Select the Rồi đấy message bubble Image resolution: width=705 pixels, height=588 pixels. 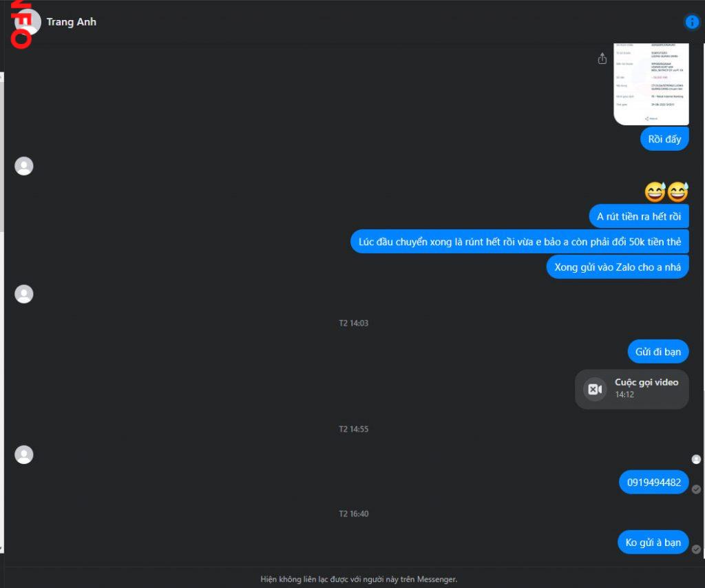[x=664, y=139]
